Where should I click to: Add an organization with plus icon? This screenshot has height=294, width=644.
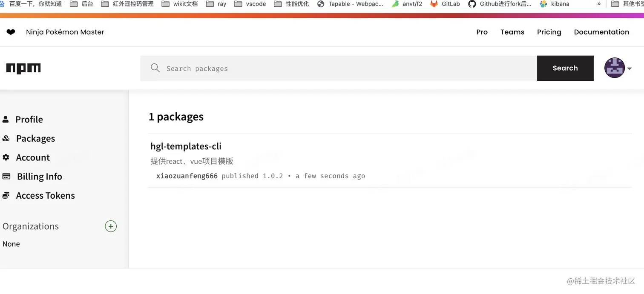coord(111,226)
